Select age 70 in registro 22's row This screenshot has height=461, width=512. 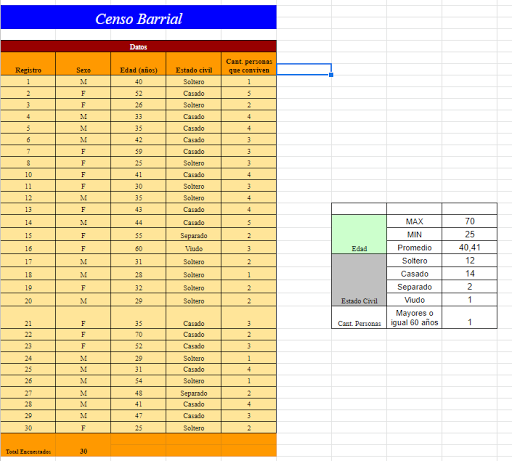(x=138, y=334)
